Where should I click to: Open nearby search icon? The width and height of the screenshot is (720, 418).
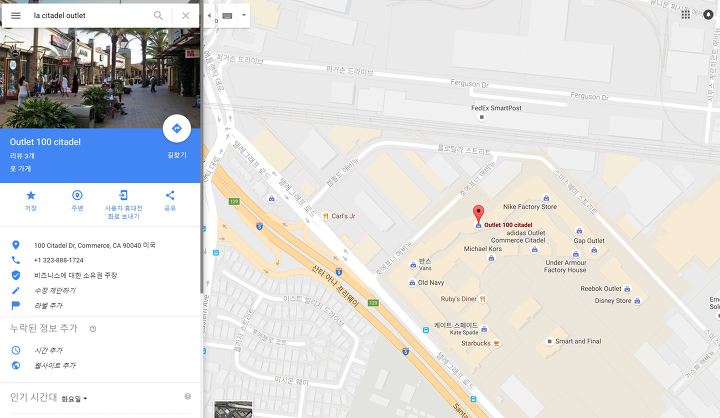click(77, 196)
